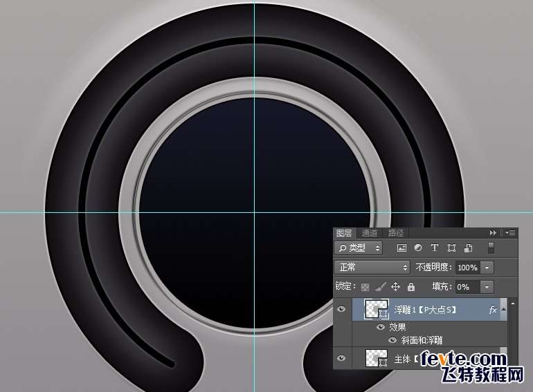This screenshot has width=533, height=392.
Task: Click the lock image pixels brush icon
Action: (x=381, y=287)
